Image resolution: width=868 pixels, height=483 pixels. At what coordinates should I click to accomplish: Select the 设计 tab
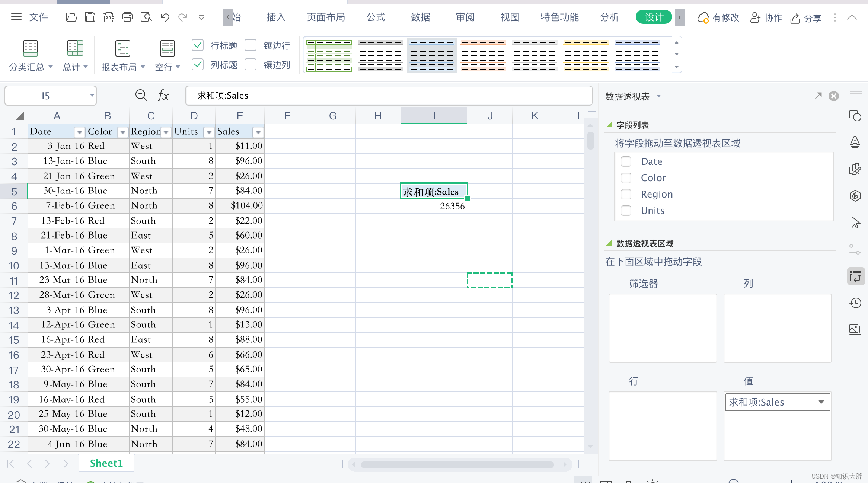pyautogui.click(x=654, y=17)
